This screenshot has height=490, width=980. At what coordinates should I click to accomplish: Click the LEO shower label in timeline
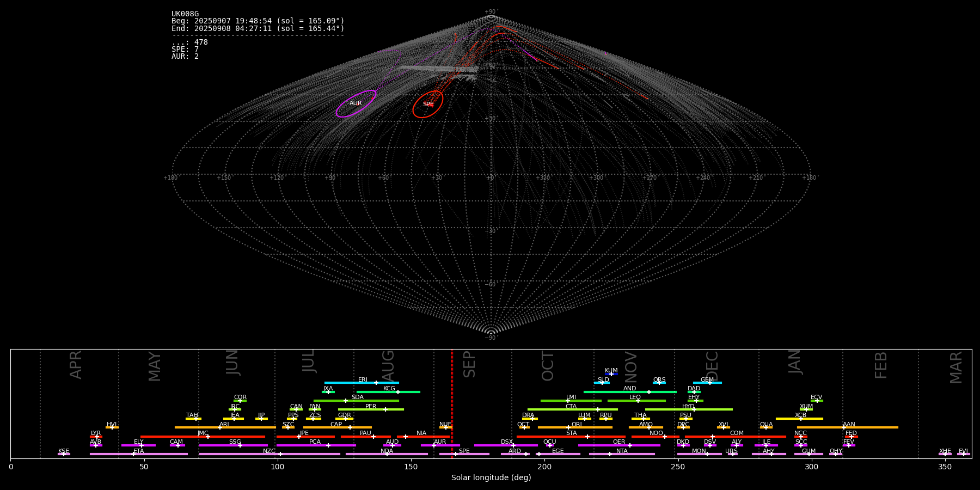coord(635,397)
